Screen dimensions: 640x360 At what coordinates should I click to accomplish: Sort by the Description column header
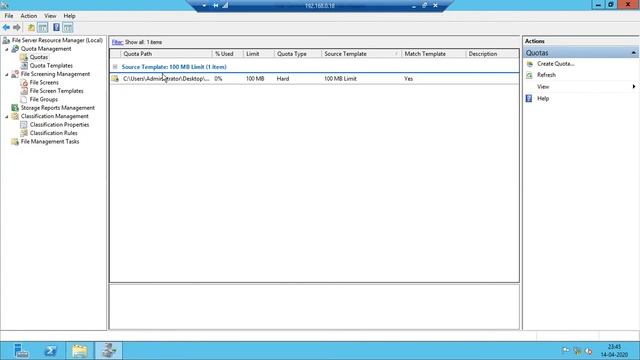pos(492,53)
